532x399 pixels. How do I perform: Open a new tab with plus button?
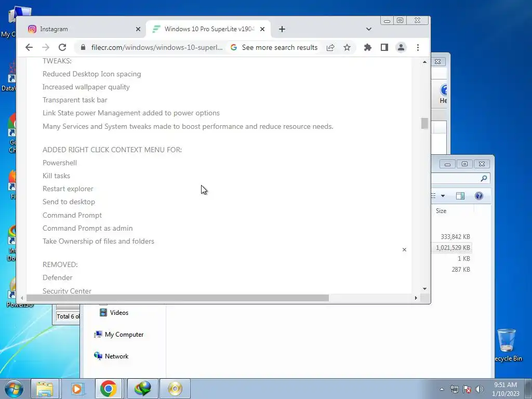(x=282, y=29)
